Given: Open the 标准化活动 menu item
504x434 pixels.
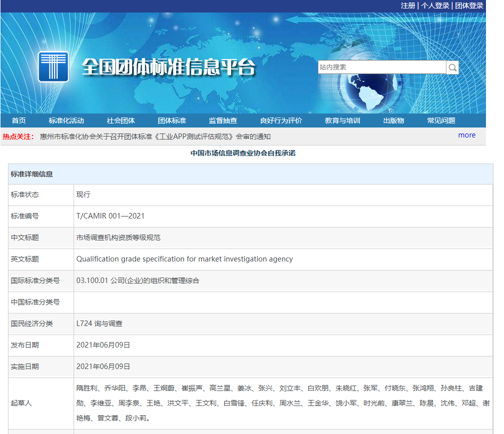Looking at the screenshot, I should (66, 120).
